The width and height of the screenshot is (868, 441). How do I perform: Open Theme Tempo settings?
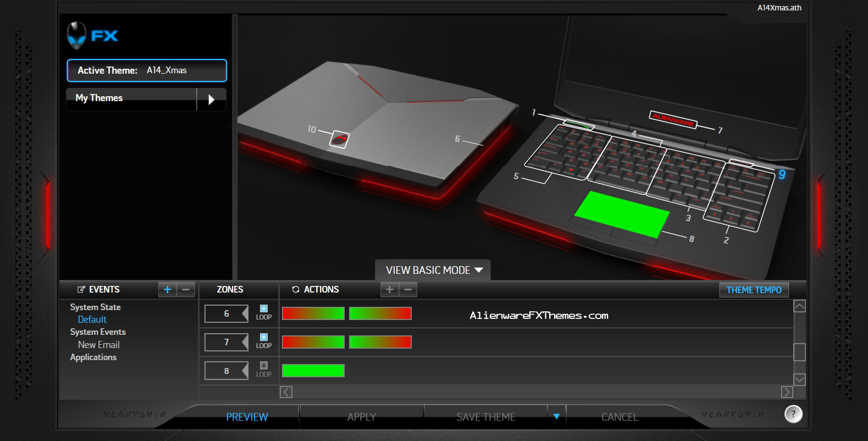(754, 290)
